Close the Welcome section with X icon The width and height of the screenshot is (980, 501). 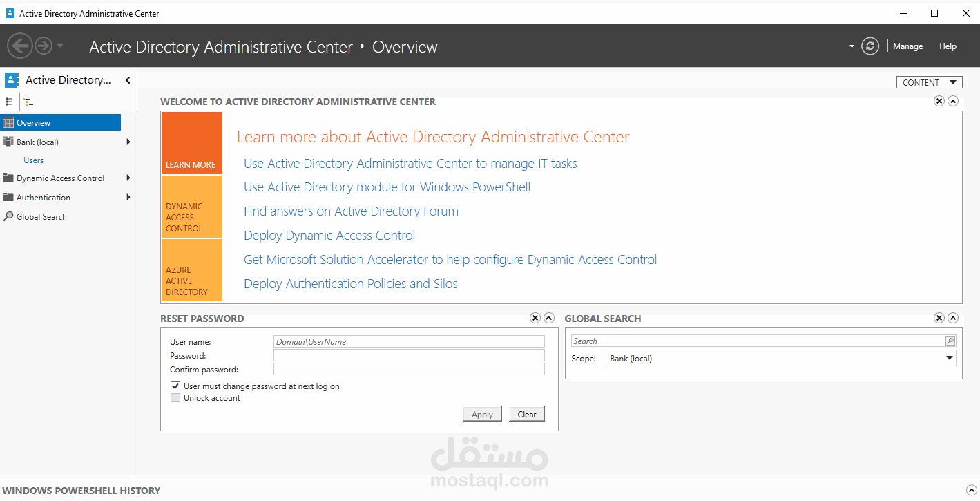939,101
